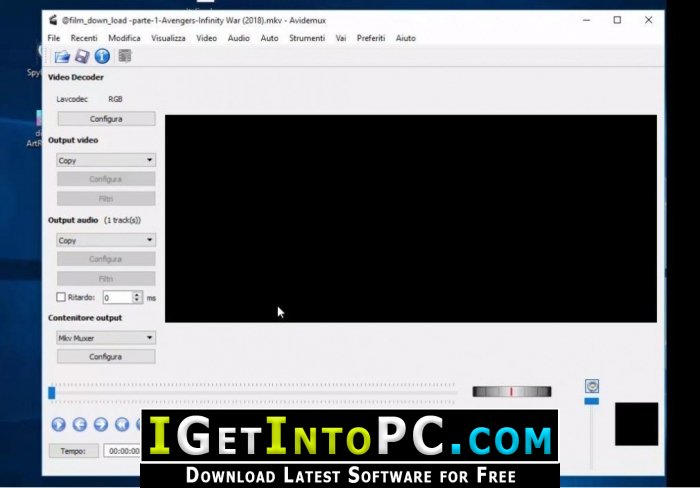Click the current time field showing 00:00:00
700x488 pixels.
(x=123, y=451)
